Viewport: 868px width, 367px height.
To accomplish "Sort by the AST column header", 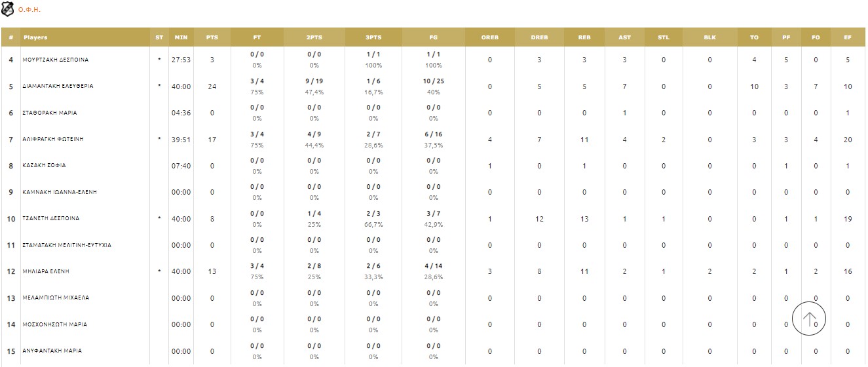I will (x=624, y=37).
